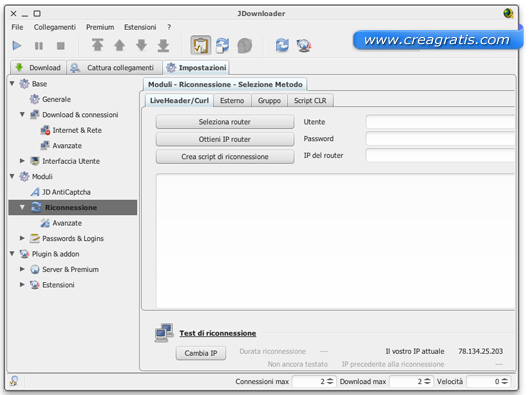Start downloads with the Play button
This screenshot has height=395, width=530.
(17, 45)
